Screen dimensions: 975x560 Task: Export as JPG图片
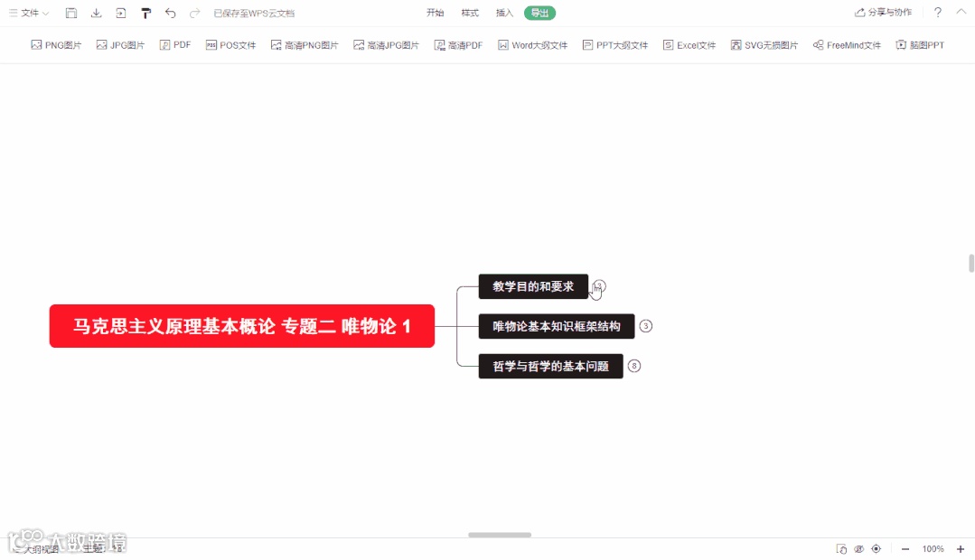click(120, 45)
